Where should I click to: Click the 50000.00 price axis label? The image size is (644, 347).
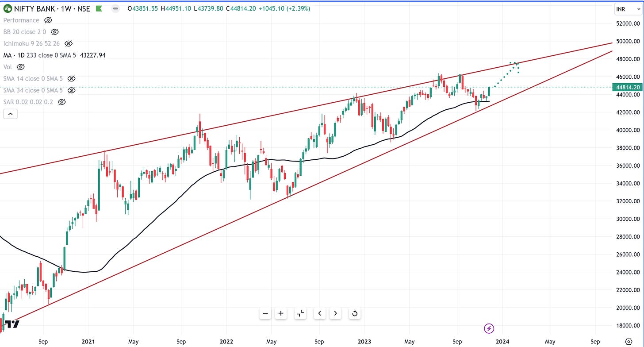[629, 41]
